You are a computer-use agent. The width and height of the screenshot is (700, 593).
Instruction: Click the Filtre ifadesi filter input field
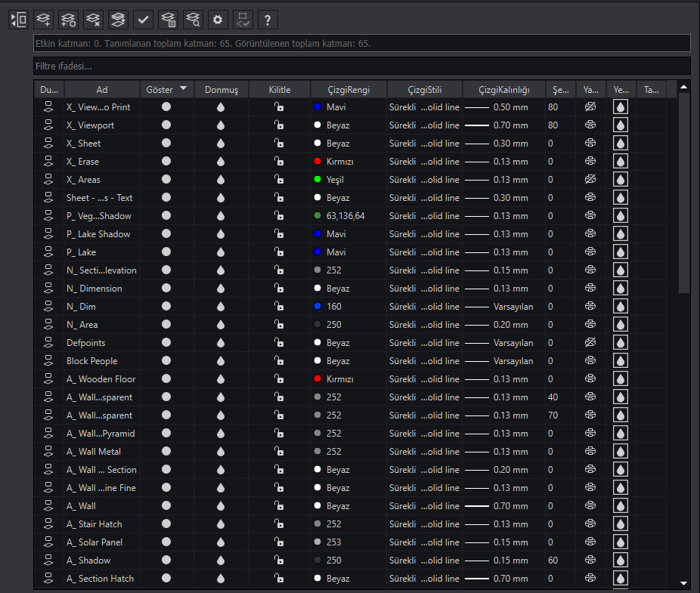(x=362, y=66)
